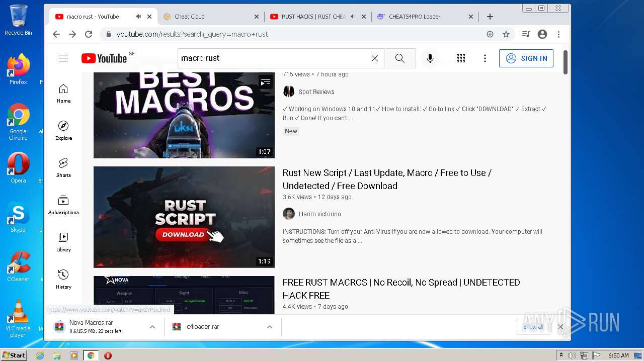Open the CCleaner desktop icon
644x362 pixels.
coord(18,266)
